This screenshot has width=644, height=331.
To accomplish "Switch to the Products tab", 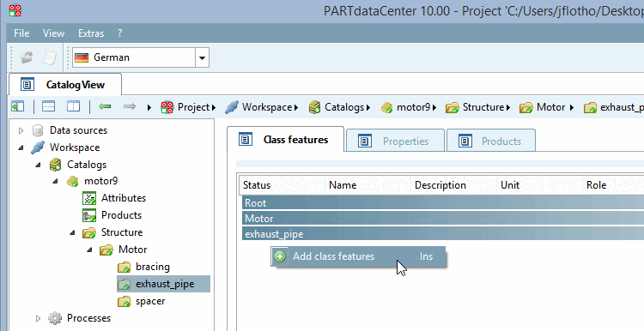I will (x=491, y=141).
